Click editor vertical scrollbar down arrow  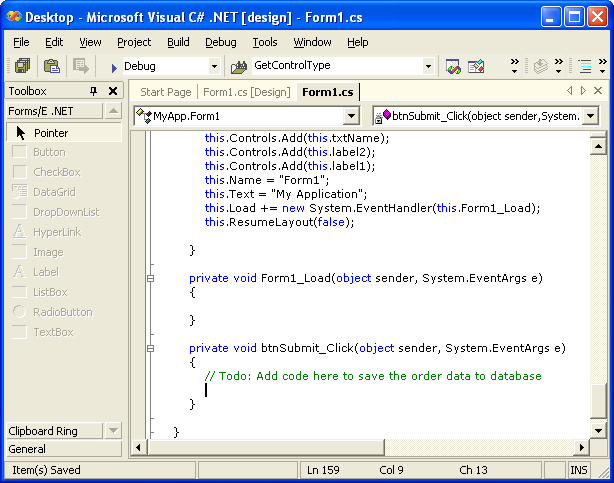point(598,431)
